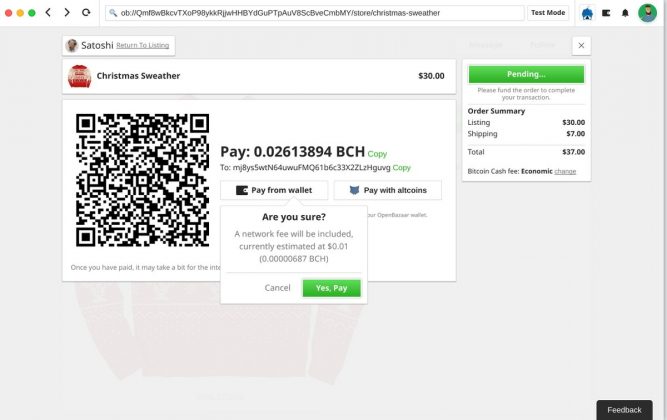Open the wallet icon in top bar
Image resolution: width=667 pixels, height=420 pixels.
point(606,13)
